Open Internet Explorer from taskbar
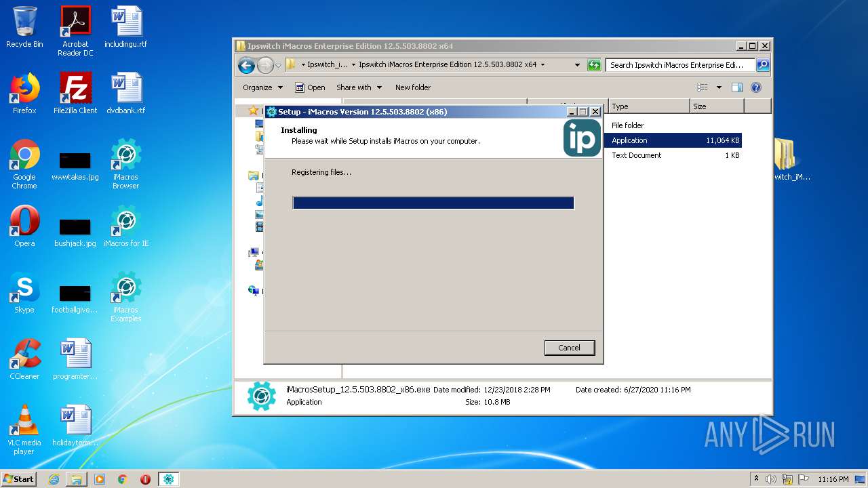The height and width of the screenshot is (488, 868). 54,479
